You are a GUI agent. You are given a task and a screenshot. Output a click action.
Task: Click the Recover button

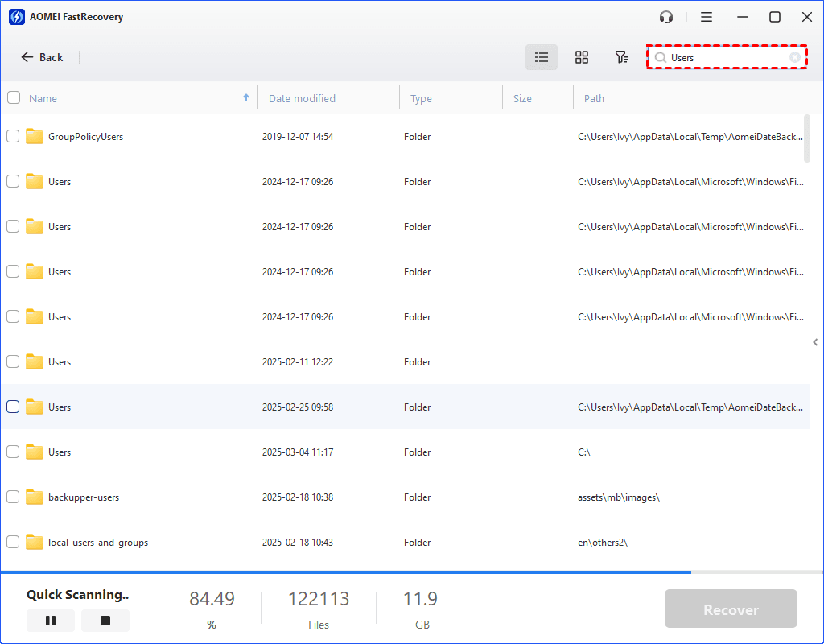pos(731,609)
